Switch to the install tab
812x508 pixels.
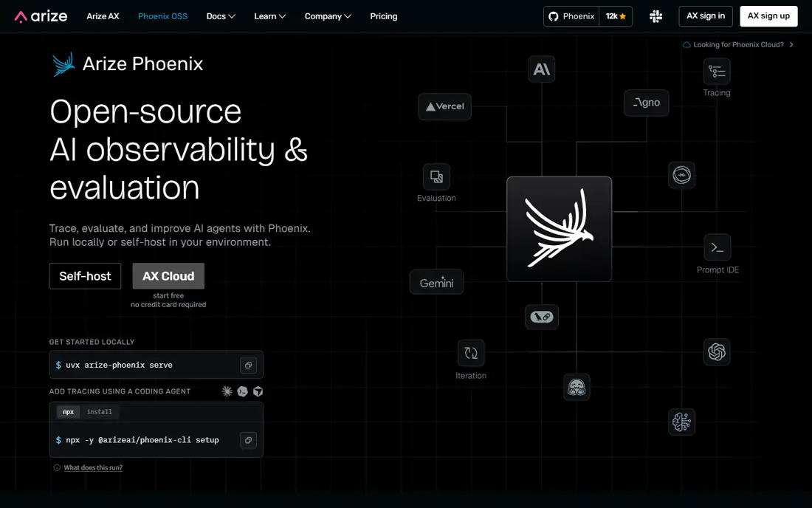click(100, 412)
